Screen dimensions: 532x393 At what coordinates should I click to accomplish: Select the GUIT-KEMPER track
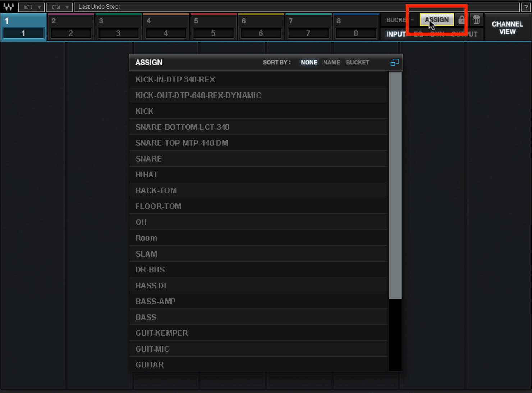tap(259, 333)
